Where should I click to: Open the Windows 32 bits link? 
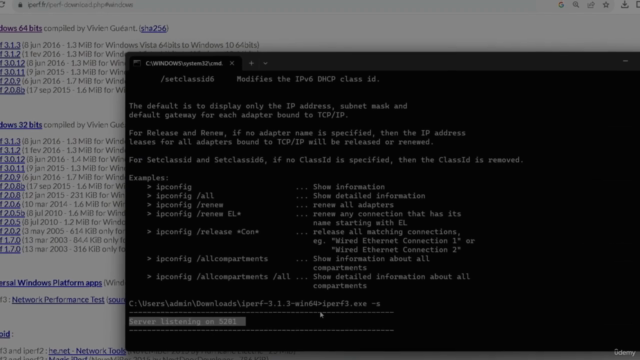click(21, 124)
